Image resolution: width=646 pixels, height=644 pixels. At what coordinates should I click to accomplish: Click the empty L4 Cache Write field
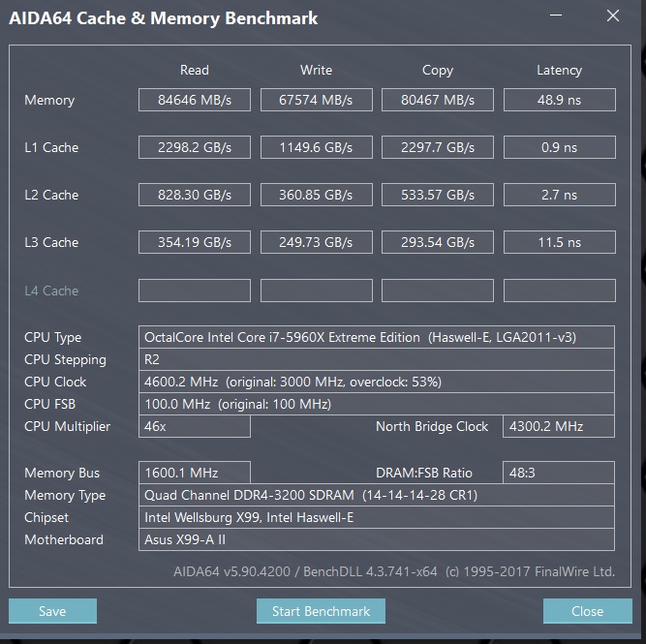317,291
